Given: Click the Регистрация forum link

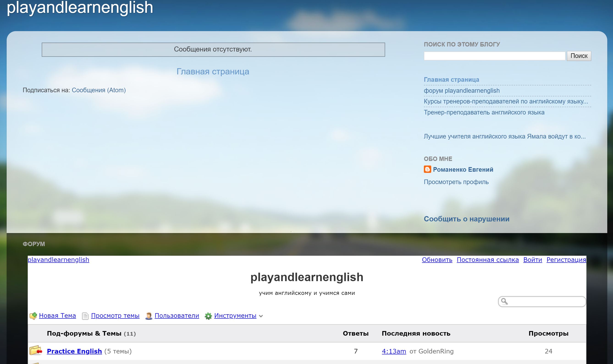Looking at the screenshot, I should click(x=566, y=260).
